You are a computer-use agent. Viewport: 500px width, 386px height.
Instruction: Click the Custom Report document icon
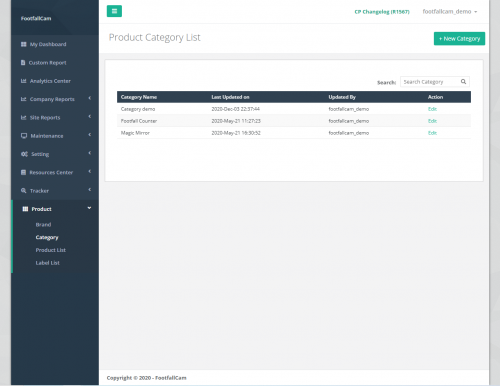[x=23, y=63]
